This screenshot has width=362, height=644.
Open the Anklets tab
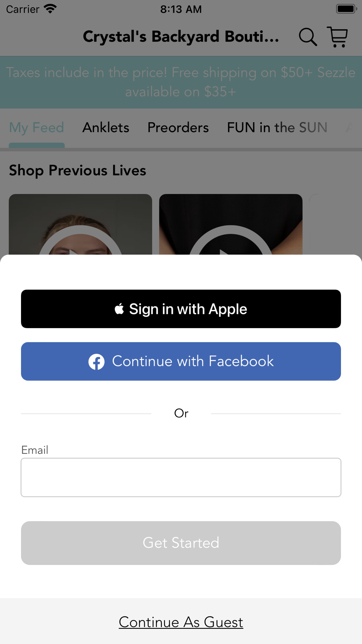(x=106, y=127)
